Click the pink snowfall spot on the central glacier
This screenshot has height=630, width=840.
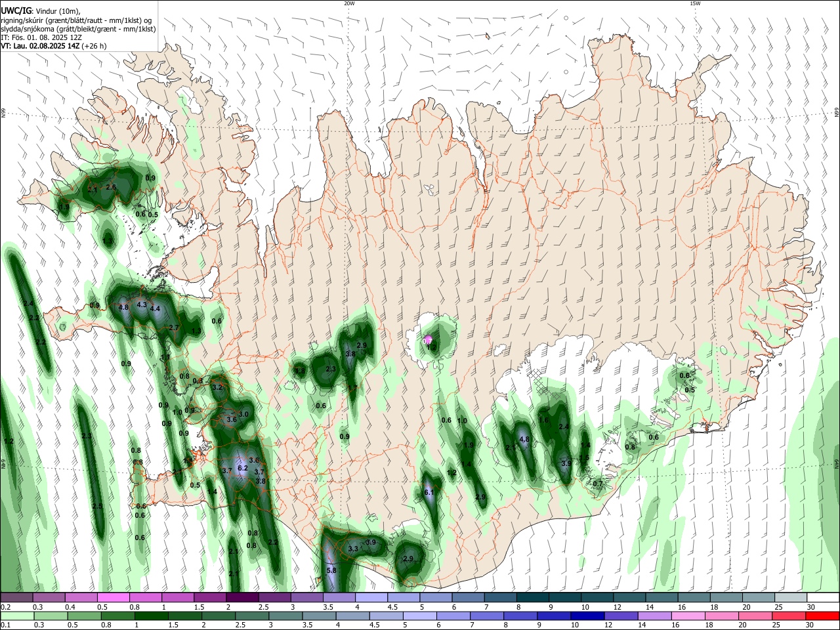428,339
